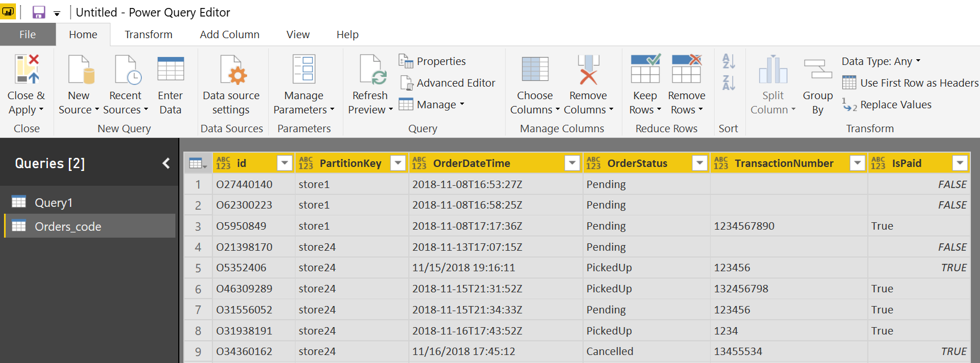Image resolution: width=980 pixels, height=363 pixels.
Task: Click the PartitionKey column data type icon
Action: pyautogui.click(x=306, y=164)
